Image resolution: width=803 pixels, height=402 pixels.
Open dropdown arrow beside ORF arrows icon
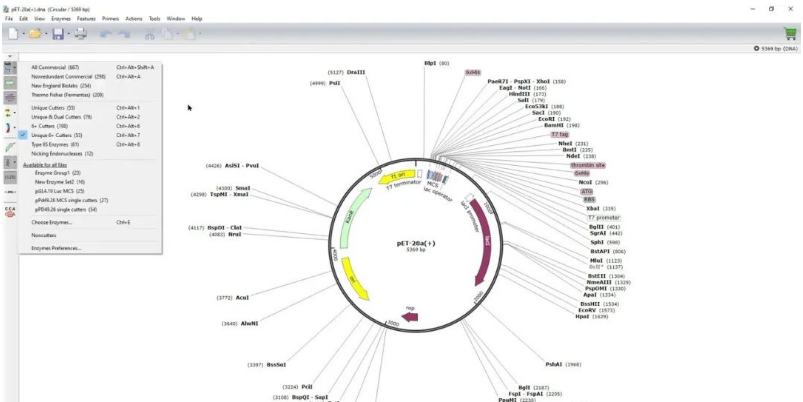pos(15,113)
